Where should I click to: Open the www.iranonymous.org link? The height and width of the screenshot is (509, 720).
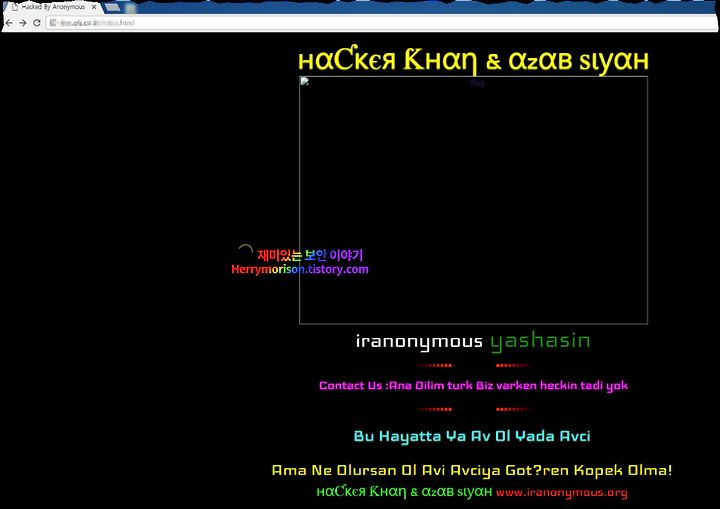point(562,492)
